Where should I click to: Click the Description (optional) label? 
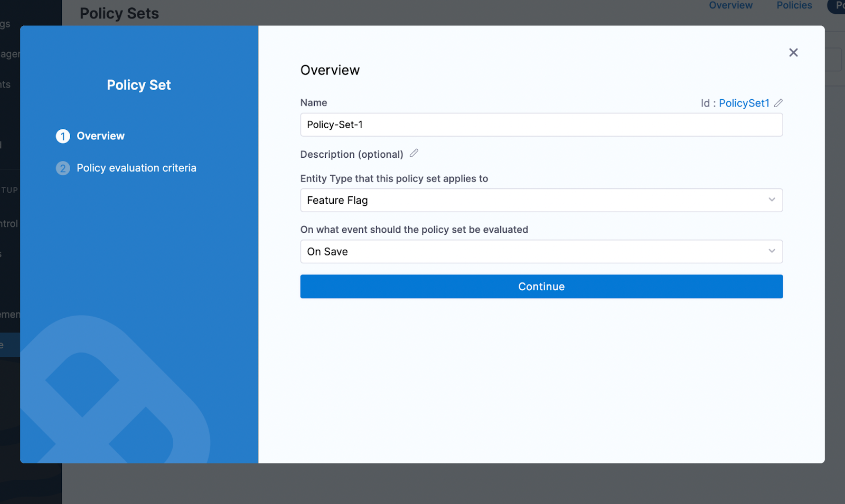click(x=351, y=155)
